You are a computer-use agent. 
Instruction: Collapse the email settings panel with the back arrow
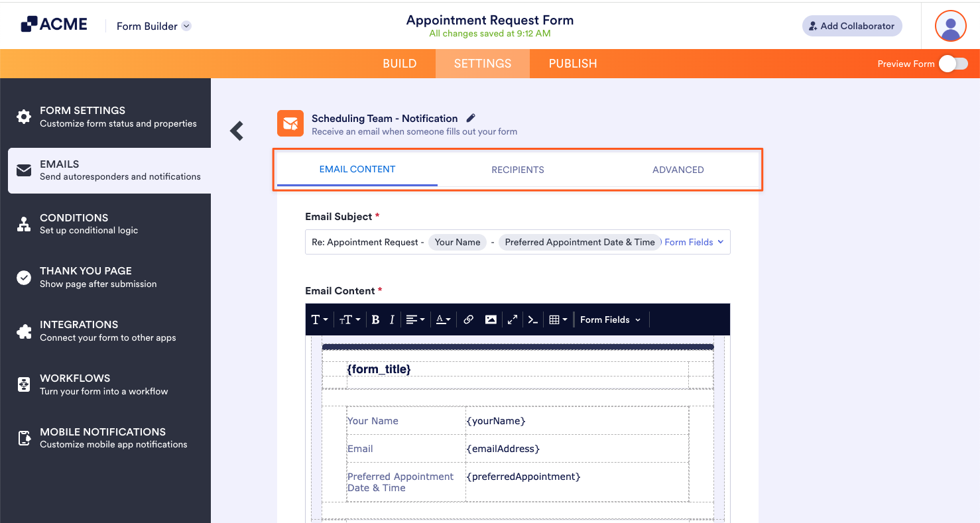(237, 131)
